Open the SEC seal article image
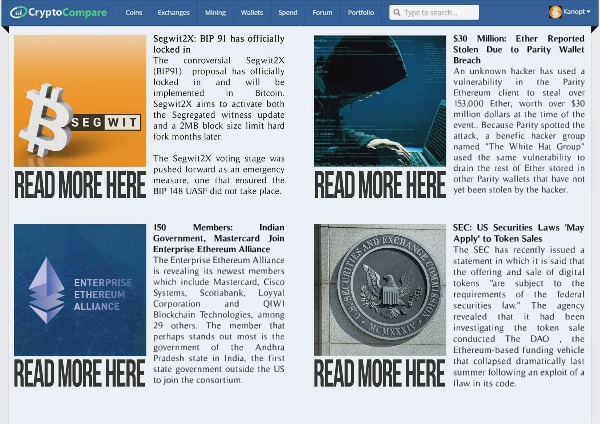 tap(380, 290)
